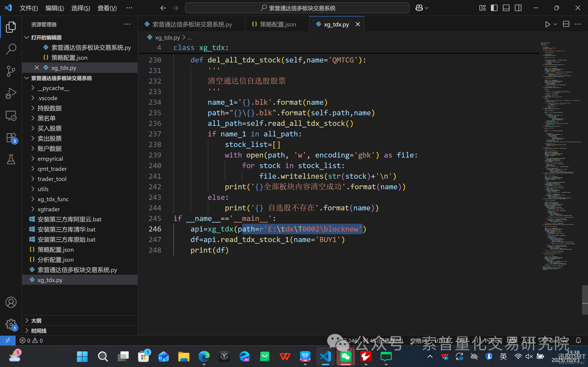Viewport: 588px width, 367px height.
Task: Open the 选择(S) menu
Action: 80,8
